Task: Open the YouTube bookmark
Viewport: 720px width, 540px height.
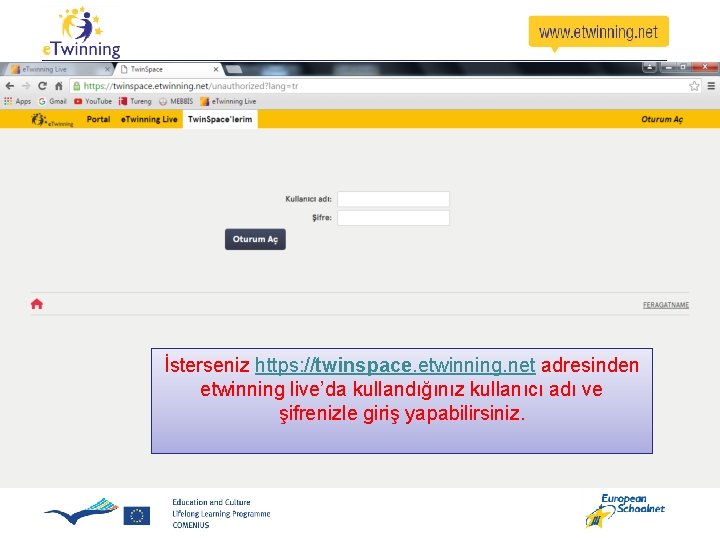Action: coord(93,101)
